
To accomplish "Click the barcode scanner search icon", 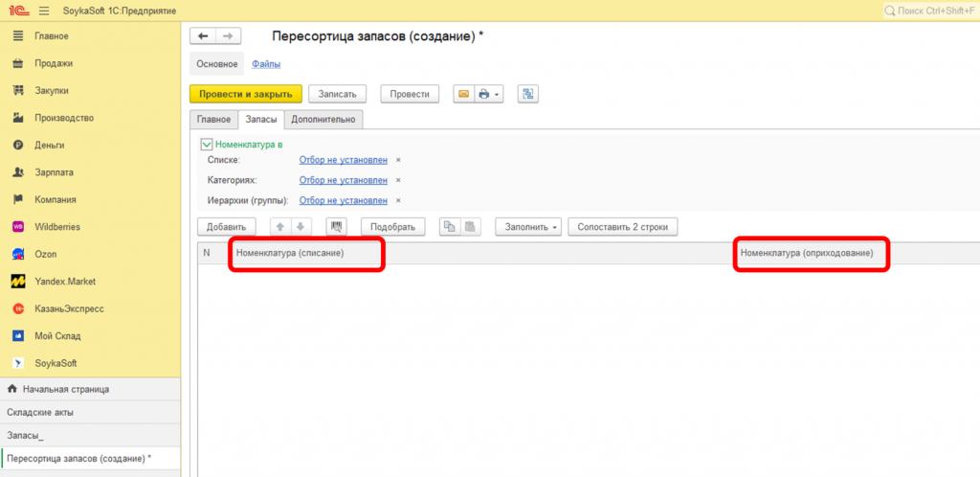I will tap(335, 227).
